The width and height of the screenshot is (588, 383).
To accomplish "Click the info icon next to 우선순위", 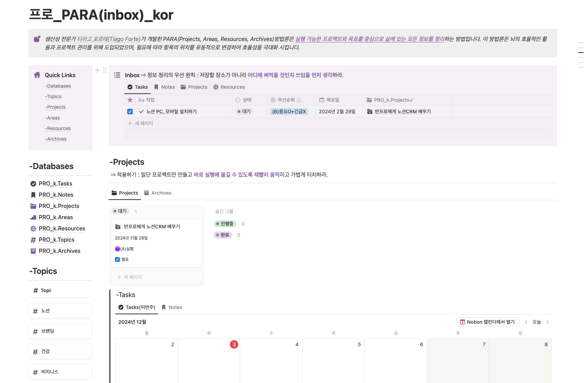I will click(299, 100).
